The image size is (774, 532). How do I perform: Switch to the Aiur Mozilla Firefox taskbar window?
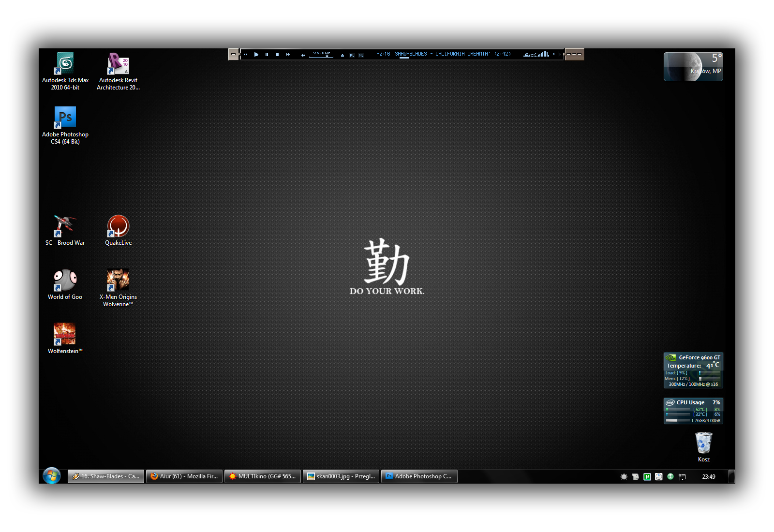184,476
